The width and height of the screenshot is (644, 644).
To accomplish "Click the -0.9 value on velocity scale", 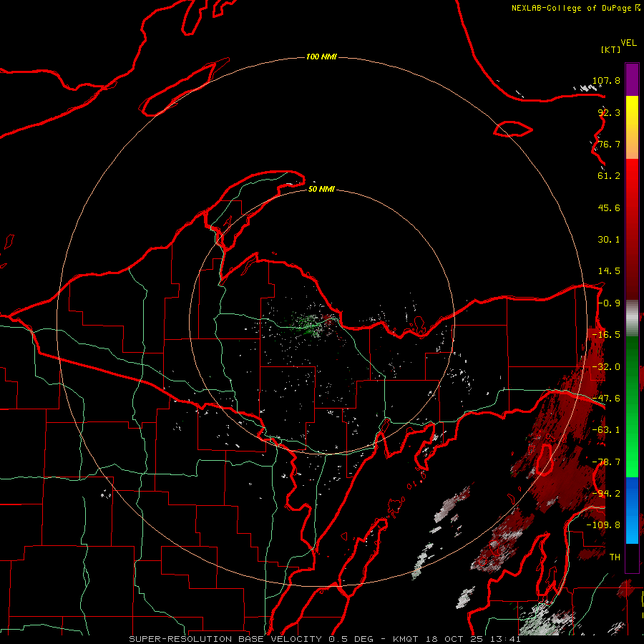I will [609, 303].
